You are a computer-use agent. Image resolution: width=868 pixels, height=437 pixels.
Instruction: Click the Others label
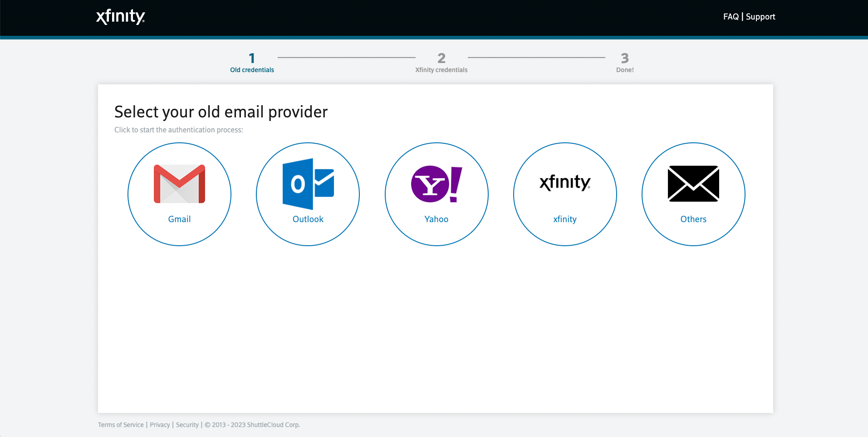click(693, 219)
